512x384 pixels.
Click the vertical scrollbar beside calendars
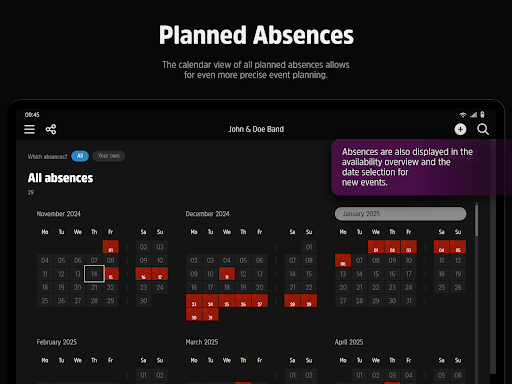476,220
